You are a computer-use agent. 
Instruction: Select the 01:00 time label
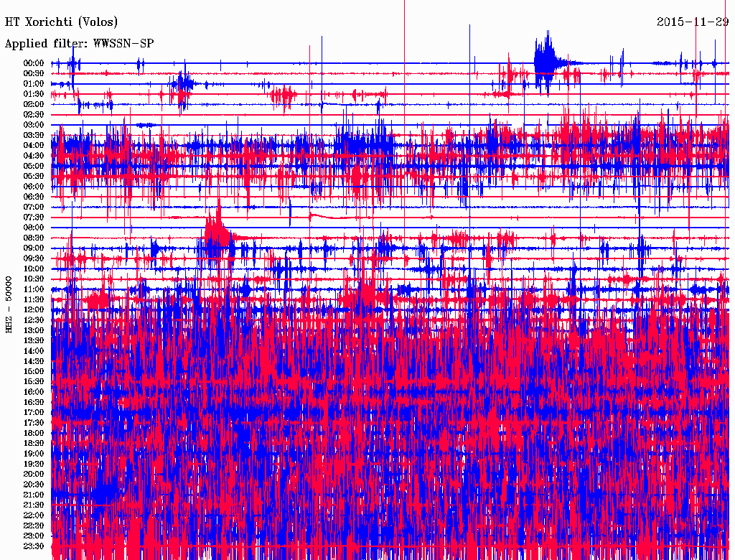tap(34, 83)
